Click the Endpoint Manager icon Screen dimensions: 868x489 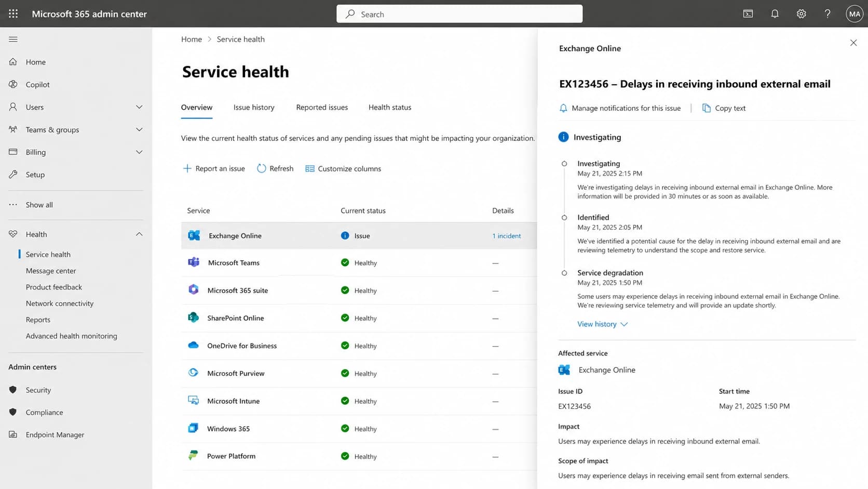tap(13, 434)
